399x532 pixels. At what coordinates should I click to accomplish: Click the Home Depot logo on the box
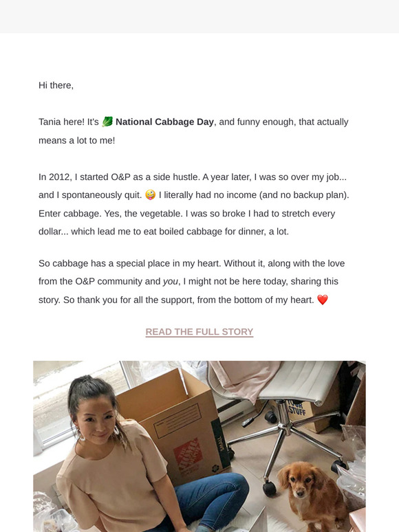tap(186, 456)
